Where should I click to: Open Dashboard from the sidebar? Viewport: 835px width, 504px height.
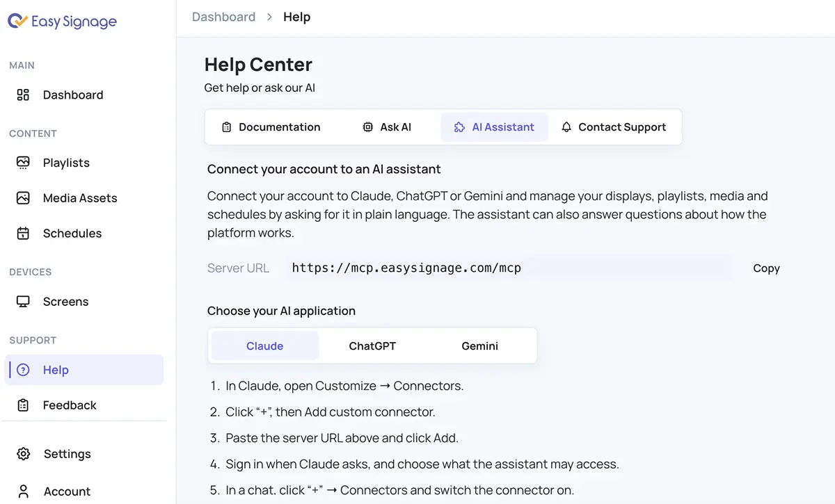(84, 95)
